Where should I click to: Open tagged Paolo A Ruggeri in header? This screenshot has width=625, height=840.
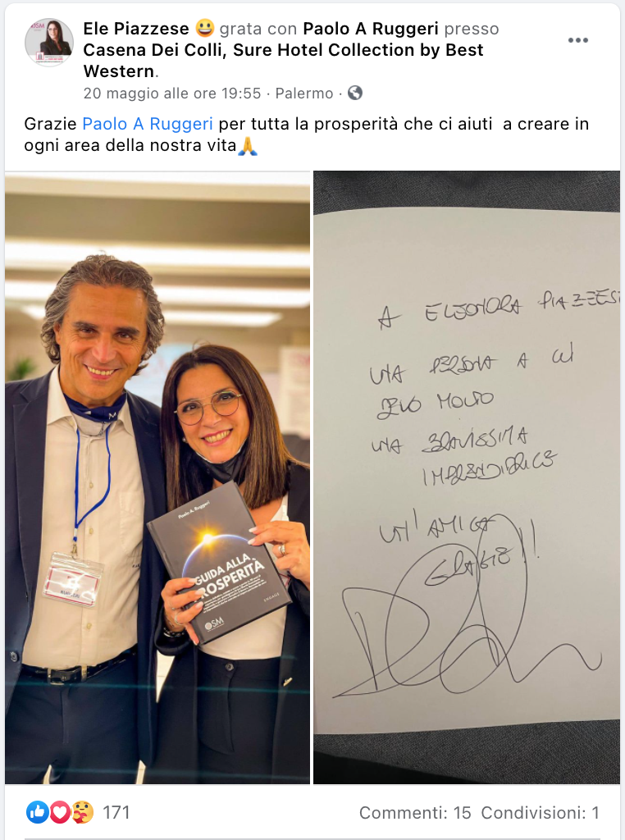(x=371, y=29)
